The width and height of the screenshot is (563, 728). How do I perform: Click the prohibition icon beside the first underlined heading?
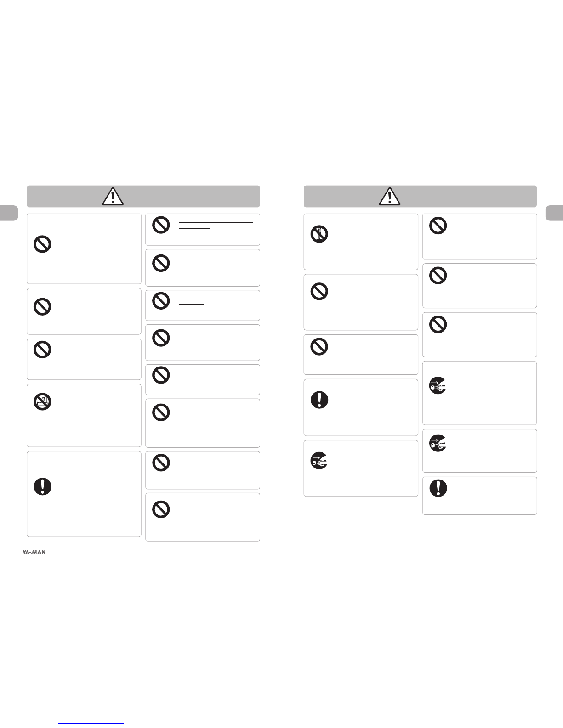click(161, 225)
